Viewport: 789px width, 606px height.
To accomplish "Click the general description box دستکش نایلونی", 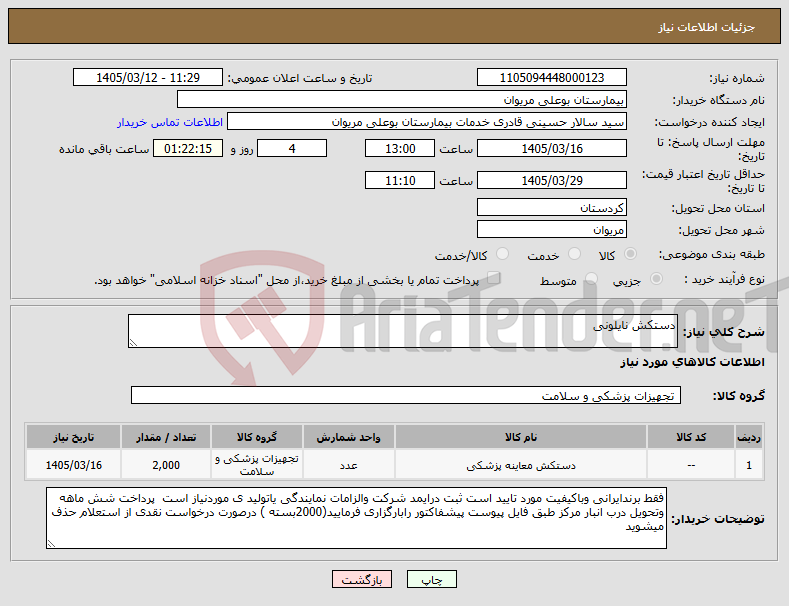I will [403, 331].
